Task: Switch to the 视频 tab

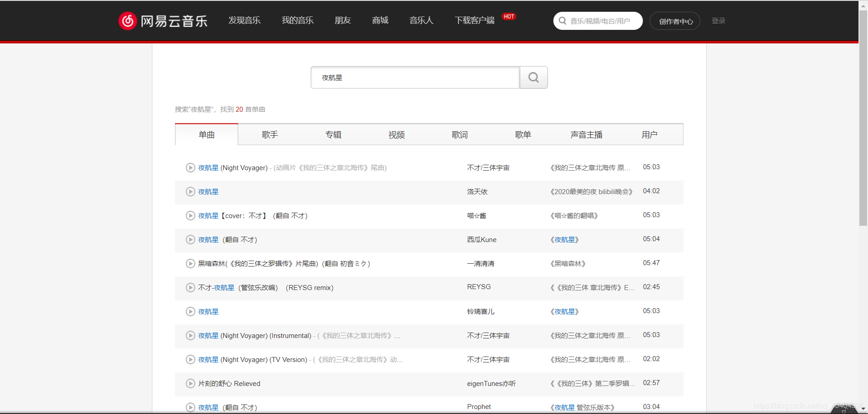Action: click(x=396, y=135)
